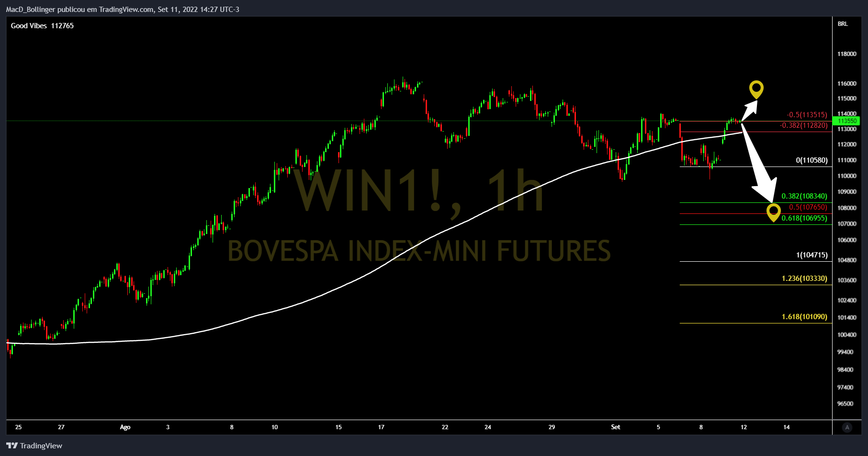Click the 96500 price axis label
The image size is (868, 456).
pyautogui.click(x=845, y=404)
